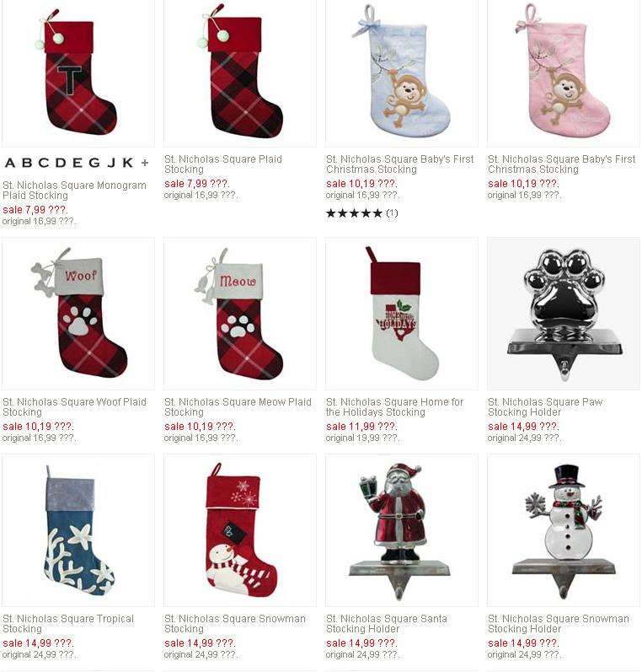Viewport: 642px width, 672px height.
Task: Open St. Nicholas Square Plaid Stocking link
Action: click(x=223, y=164)
